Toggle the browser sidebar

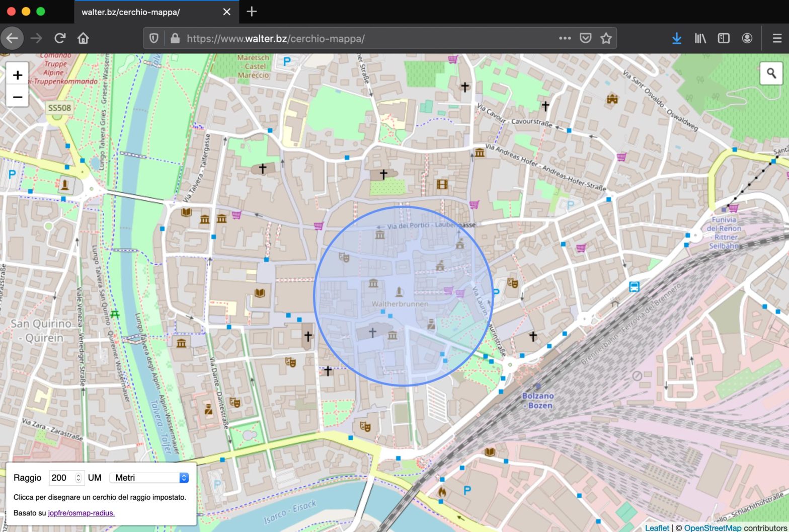tap(724, 38)
